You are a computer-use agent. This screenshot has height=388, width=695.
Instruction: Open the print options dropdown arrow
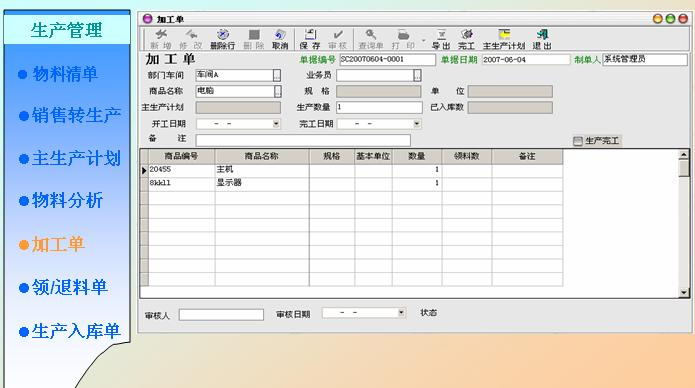coord(424,41)
